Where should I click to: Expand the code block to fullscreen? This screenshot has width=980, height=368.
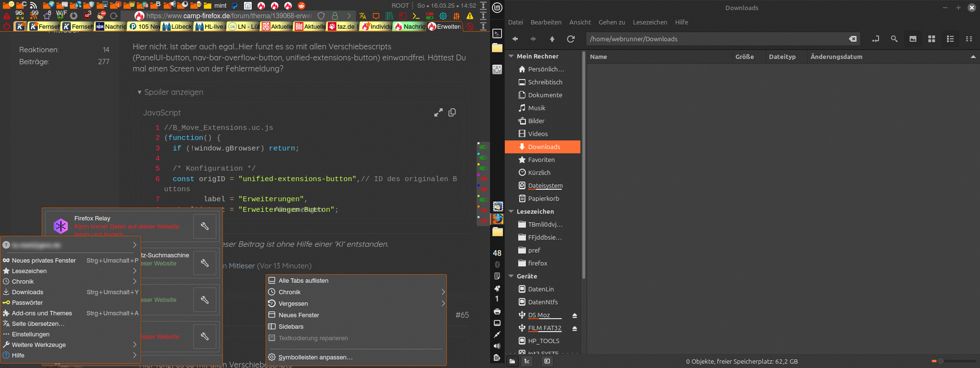click(438, 112)
